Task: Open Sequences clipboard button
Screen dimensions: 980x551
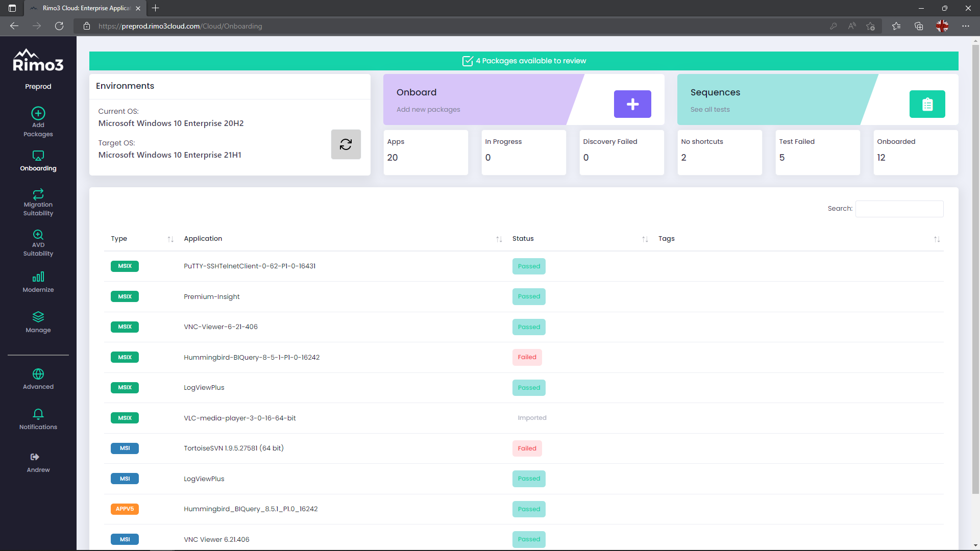Action: 927,104
